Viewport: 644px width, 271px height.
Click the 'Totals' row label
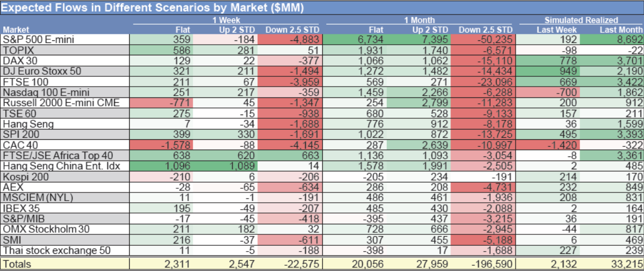[17, 265]
